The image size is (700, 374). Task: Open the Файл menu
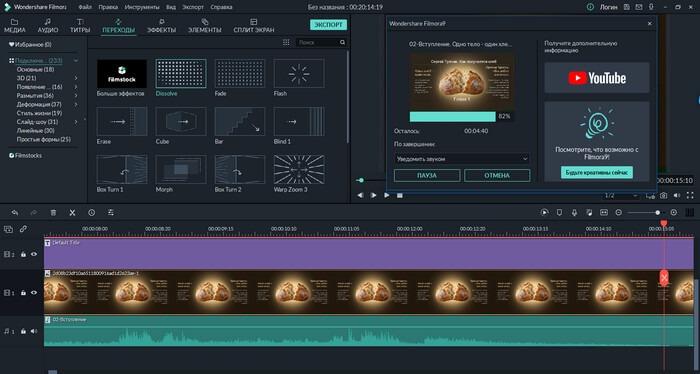tap(85, 7)
